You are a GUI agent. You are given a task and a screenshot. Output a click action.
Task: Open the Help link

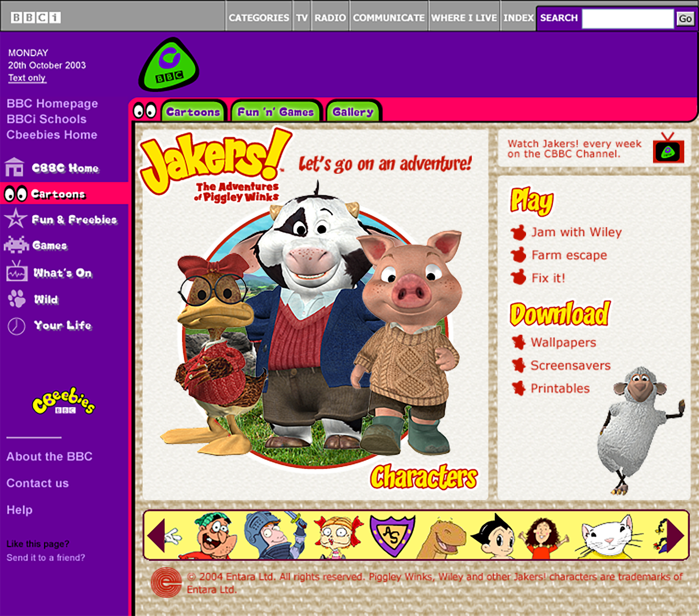19,510
